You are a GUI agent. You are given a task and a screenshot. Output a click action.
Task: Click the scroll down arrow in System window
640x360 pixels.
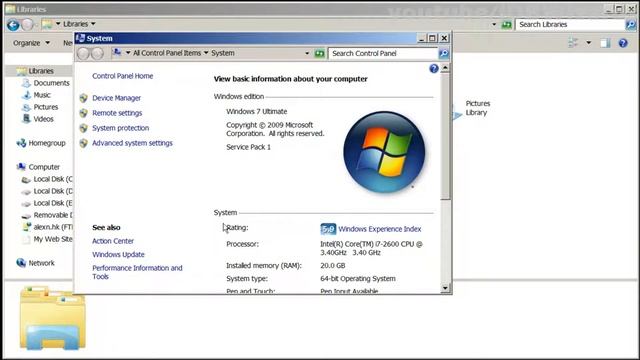click(x=445, y=288)
